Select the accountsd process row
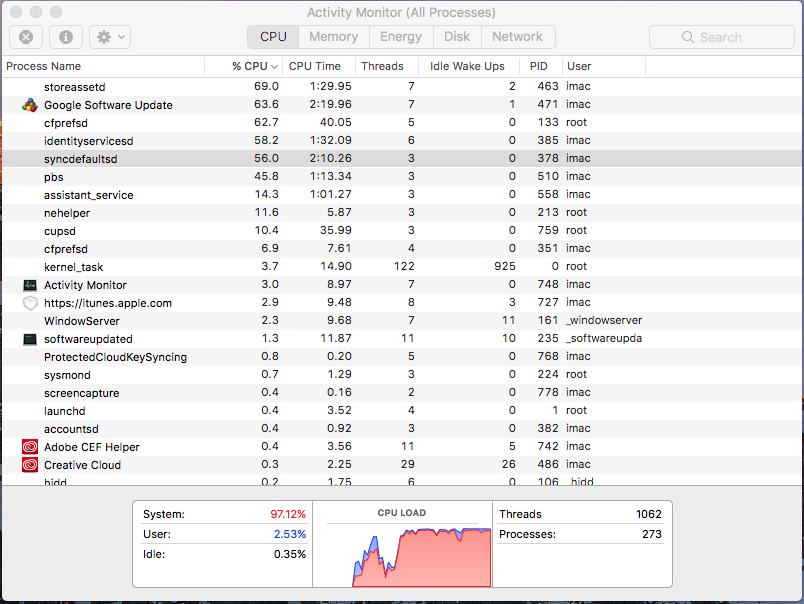Screen dimensions: 804x604 click(403, 429)
